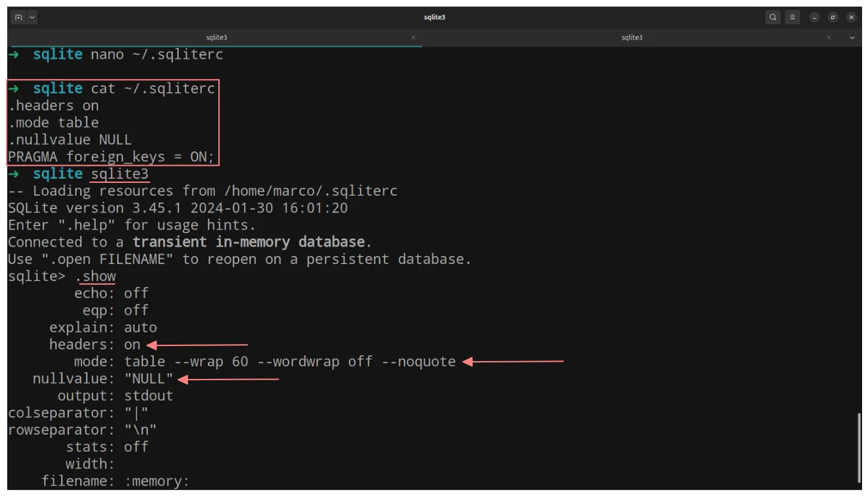Expand the tab list chevron
This screenshot has width=868, height=496.
(x=852, y=37)
